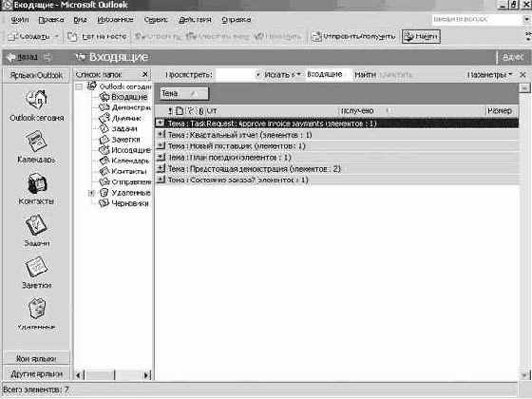532x399 pixels.
Task: Click the Найти button in the find bar
Action: (365, 75)
